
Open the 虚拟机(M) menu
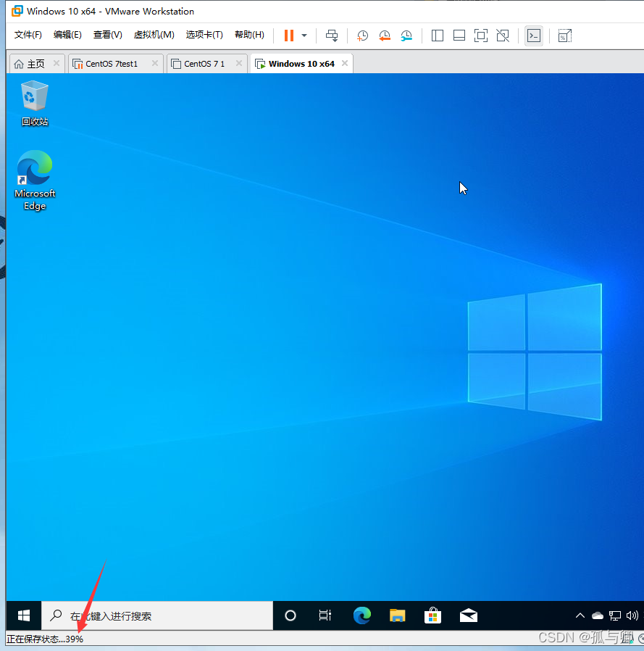154,35
